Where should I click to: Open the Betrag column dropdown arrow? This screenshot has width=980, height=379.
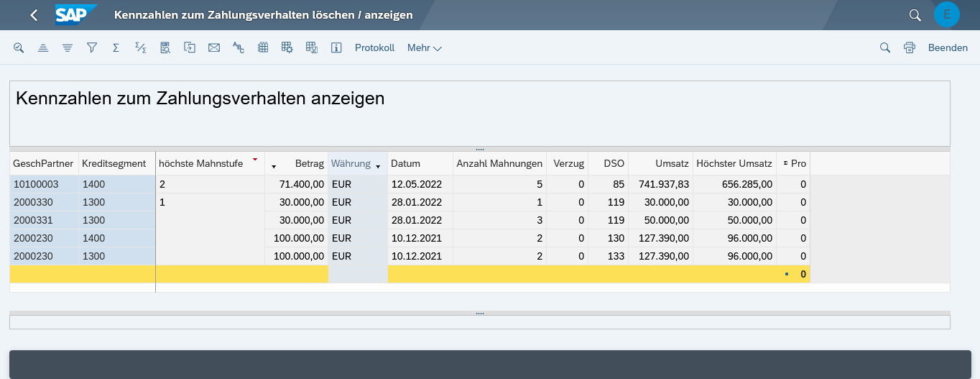click(x=274, y=166)
